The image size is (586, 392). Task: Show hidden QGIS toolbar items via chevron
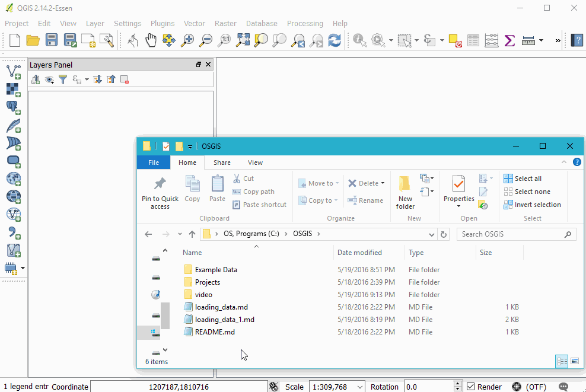[x=558, y=40]
